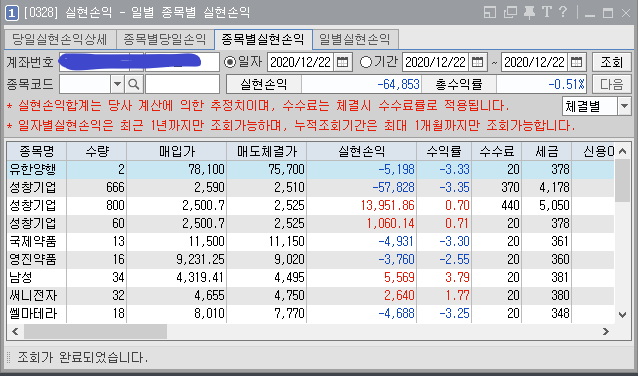The image size is (638, 376).
Task: Click the duplicate window icon in title bar
Action: [x=510, y=12]
